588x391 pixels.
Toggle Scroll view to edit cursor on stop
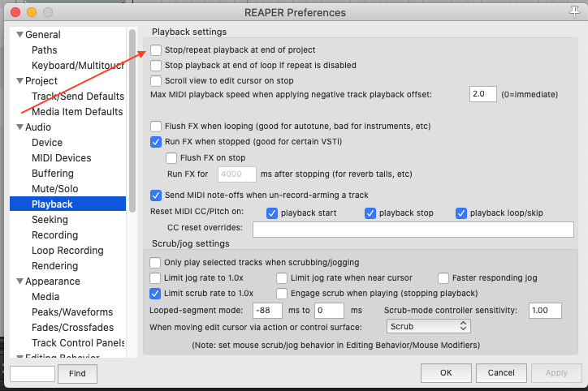(x=156, y=80)
